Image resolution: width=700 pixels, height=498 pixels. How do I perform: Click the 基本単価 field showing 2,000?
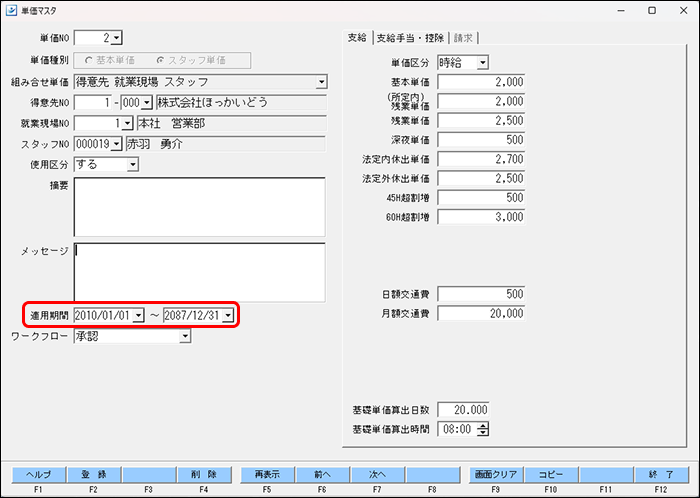pos(481,82)
